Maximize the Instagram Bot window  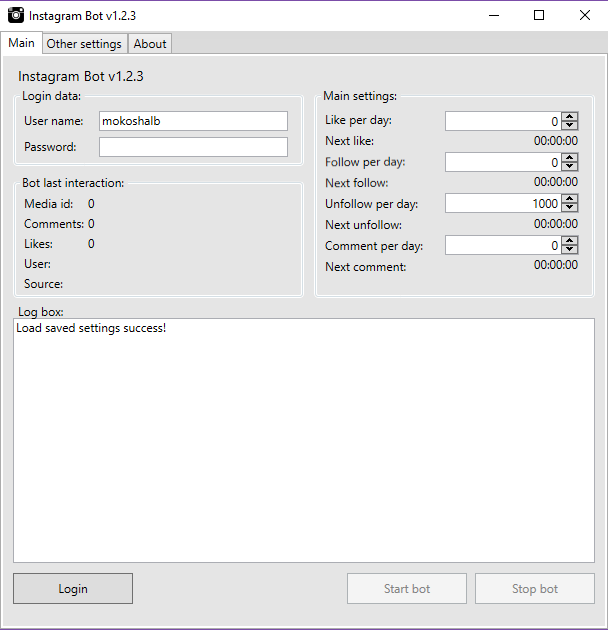[x=539, y=15]
